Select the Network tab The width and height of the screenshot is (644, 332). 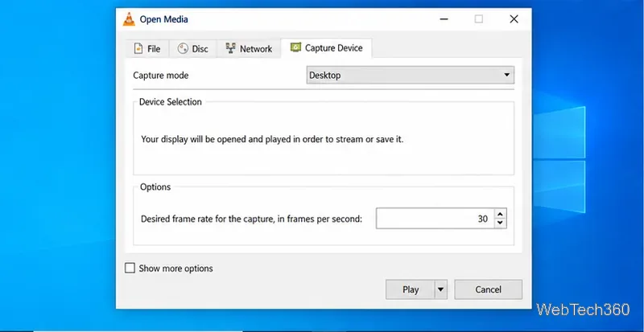pyautogui.click(x=249, y=49)
